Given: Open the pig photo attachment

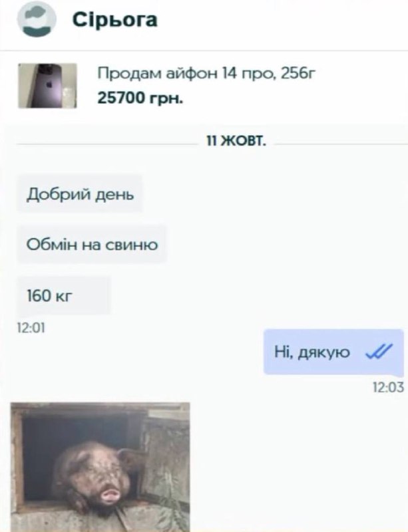Looking at the screenshot, I should pos(101,467).
